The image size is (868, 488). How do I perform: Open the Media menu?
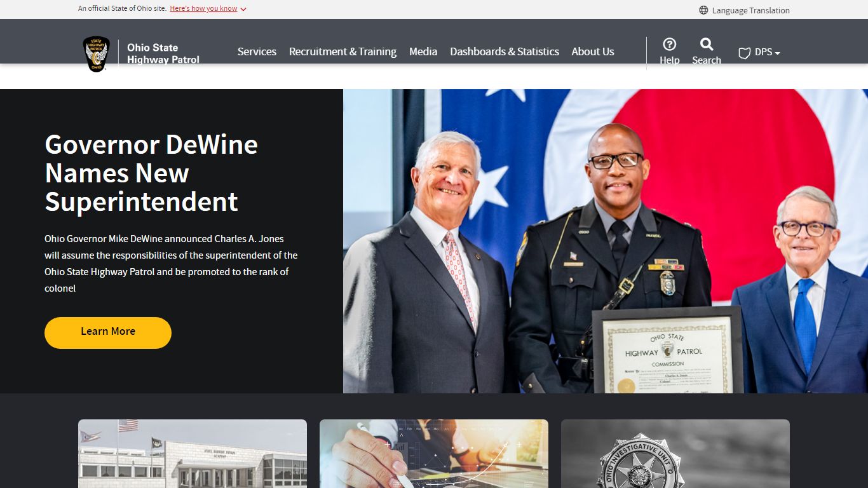pyautogui.click(x=423, y=51)
